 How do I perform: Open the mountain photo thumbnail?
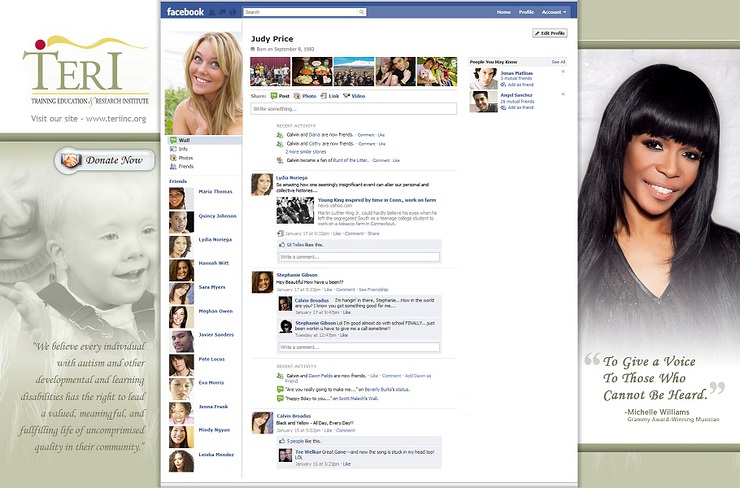(x=353, y=71)
